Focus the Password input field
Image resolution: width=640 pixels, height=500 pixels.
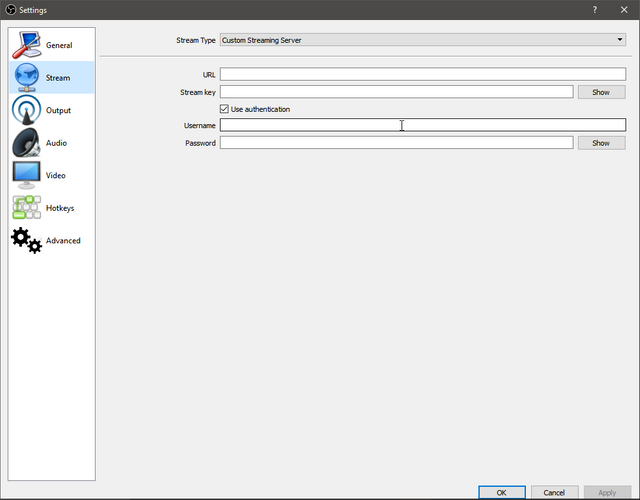pyautogui.click(x=397, y=142)
